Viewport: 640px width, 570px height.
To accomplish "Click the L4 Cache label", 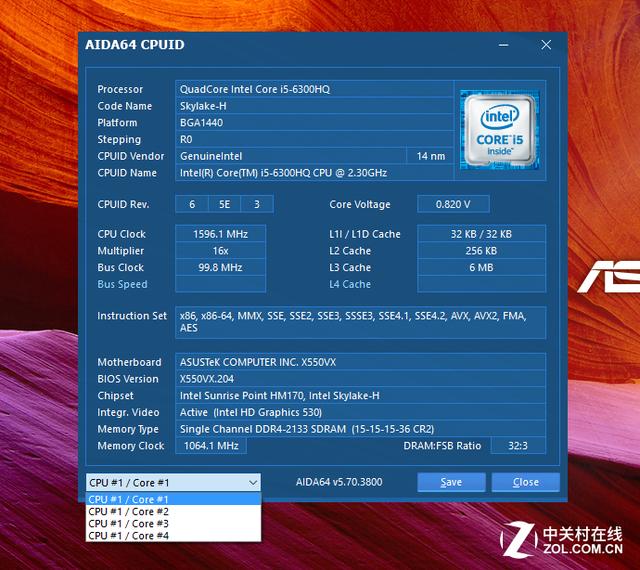I will pyautogui.click(x=350, y=284).
